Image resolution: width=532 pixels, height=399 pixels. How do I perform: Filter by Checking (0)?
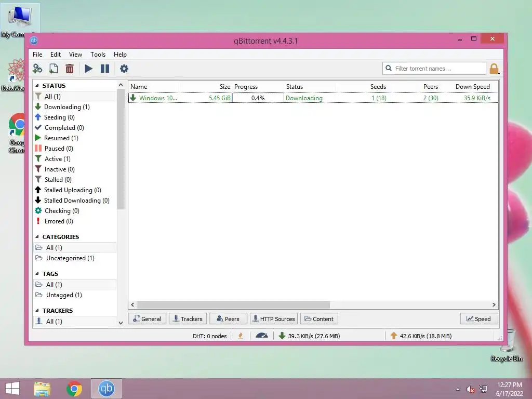pyautogui.click(x=75, y=211)
